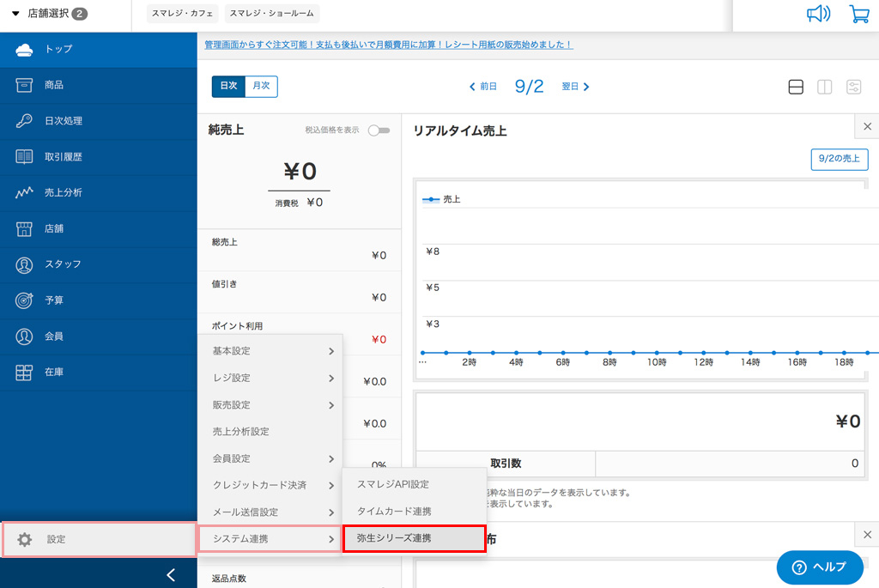
Task: Click the ポイント利用 row label
Action: coord(237,326)
